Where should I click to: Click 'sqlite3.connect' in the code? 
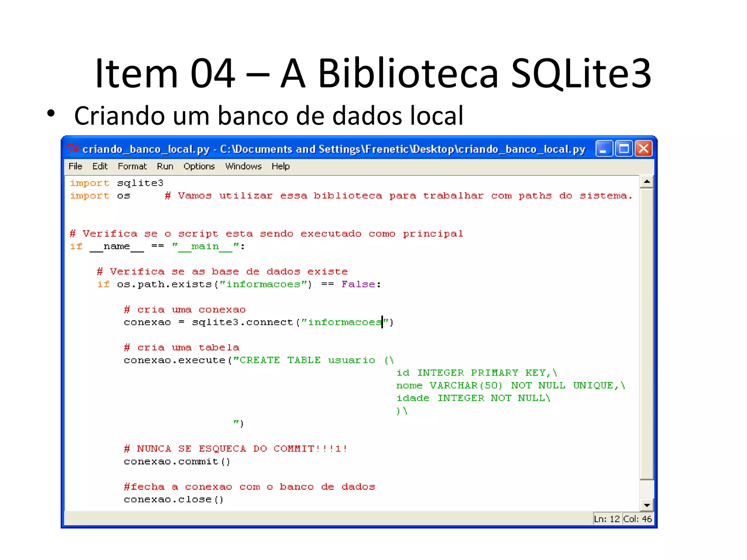point(243,322)
